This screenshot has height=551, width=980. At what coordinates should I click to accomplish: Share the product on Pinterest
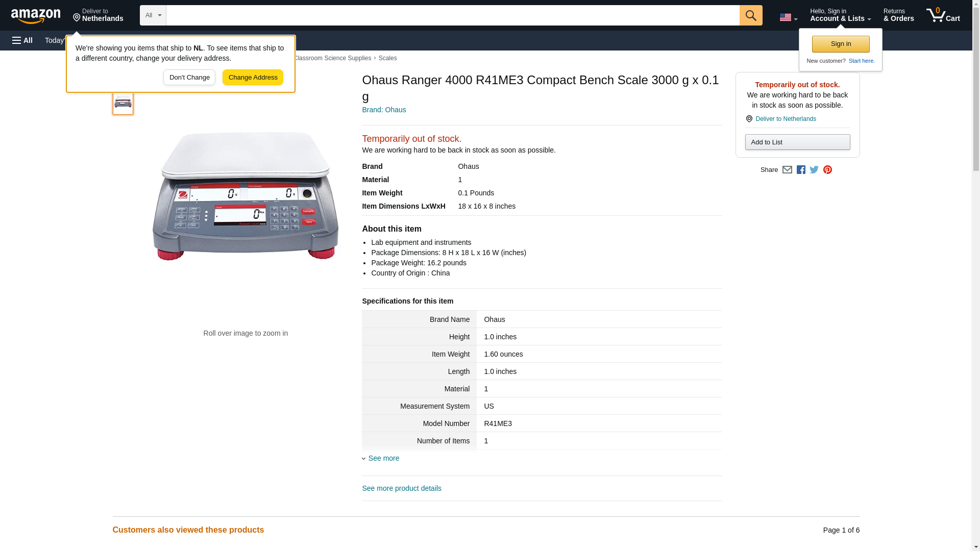pos(827,170)
